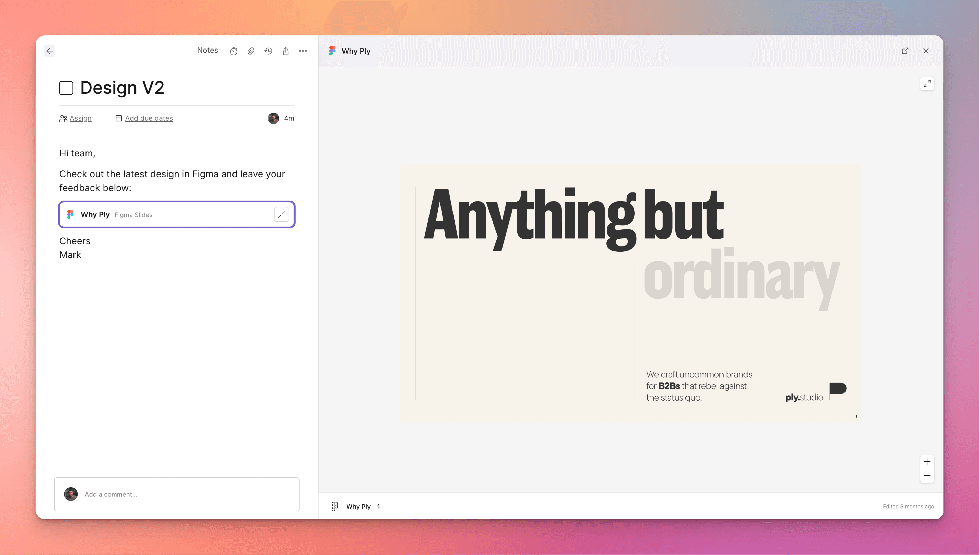The width and height of the screenshot is (980, 555).
Task: Click the Design V2 title
Action: (122, 88)
